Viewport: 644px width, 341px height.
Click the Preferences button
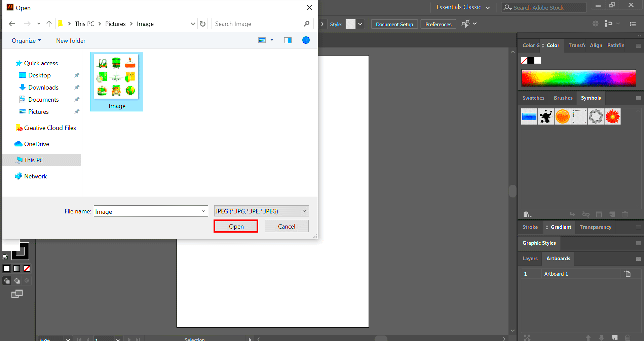[x=438, y=24]
